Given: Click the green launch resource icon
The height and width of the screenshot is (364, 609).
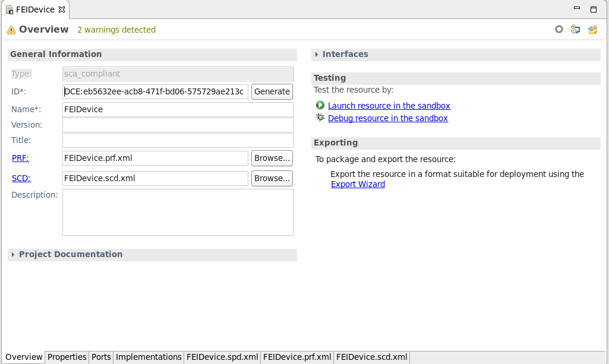Looking at the screenshot, I should 320,106.
